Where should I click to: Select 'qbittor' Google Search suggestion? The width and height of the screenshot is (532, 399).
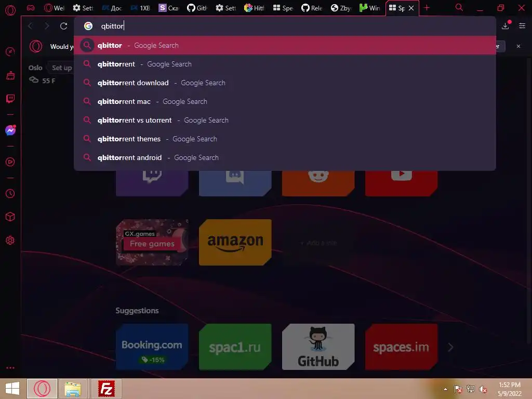tap(285, 45)
